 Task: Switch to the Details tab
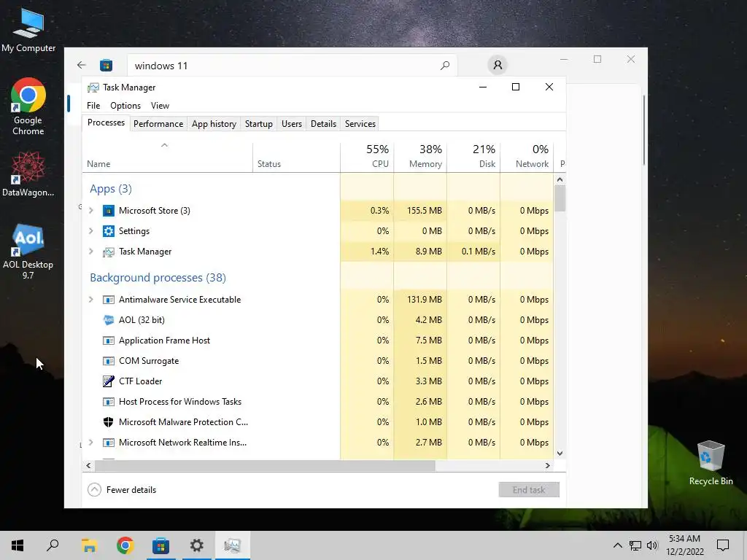(x=323, y=124)
